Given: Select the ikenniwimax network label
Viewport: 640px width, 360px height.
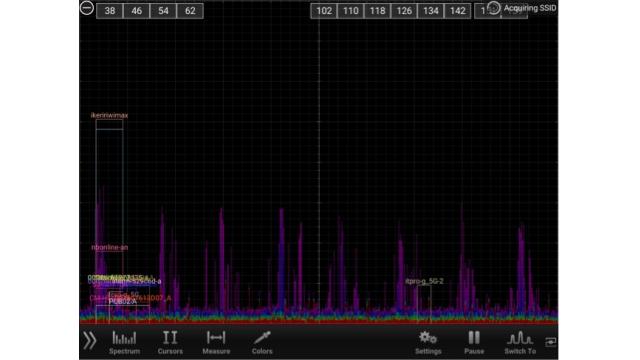Looking at the screenshot, I should (109, 116).
